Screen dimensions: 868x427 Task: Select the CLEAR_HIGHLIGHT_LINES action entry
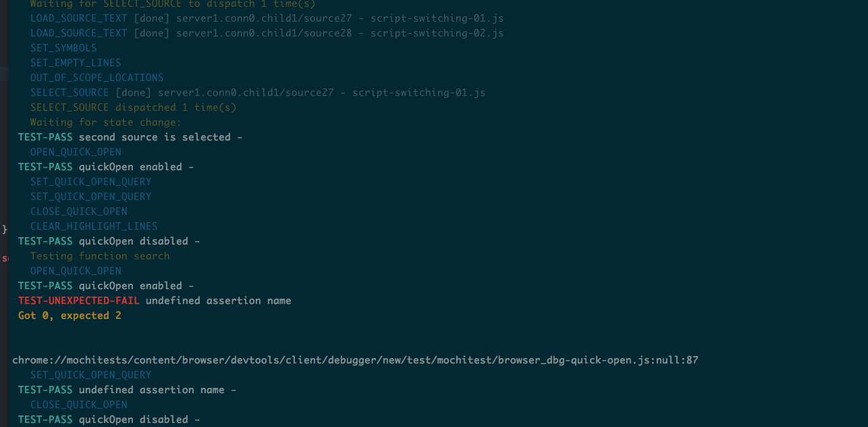94,226
